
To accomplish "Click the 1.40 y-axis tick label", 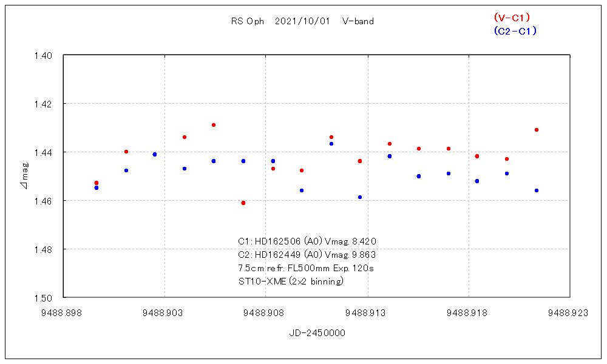I will click(47, 55).
